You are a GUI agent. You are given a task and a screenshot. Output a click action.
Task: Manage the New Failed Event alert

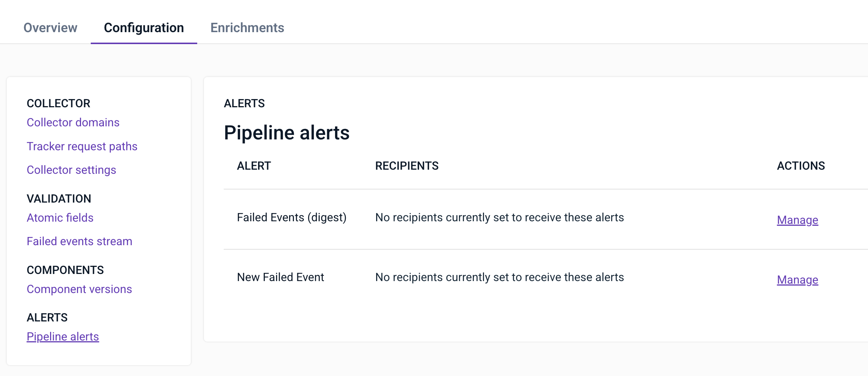tap(797, 280)
